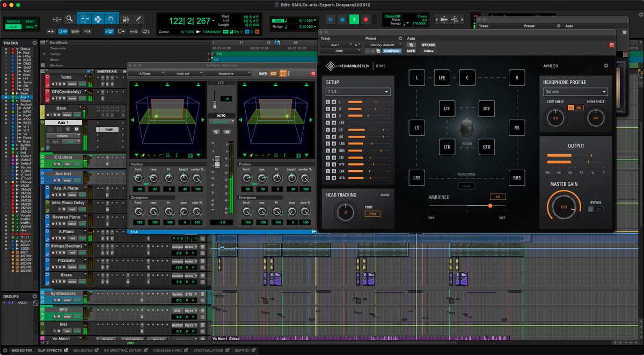The width and height of the screenshot is (644, 355).
Task: Open RIME plugin settings gear
Action: pyautogui.click(x=606, y=66)
